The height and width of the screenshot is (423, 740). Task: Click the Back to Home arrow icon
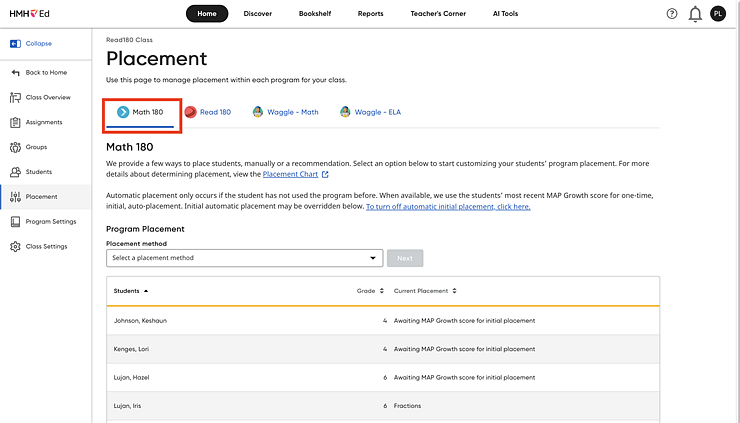[x=15, y=73]
